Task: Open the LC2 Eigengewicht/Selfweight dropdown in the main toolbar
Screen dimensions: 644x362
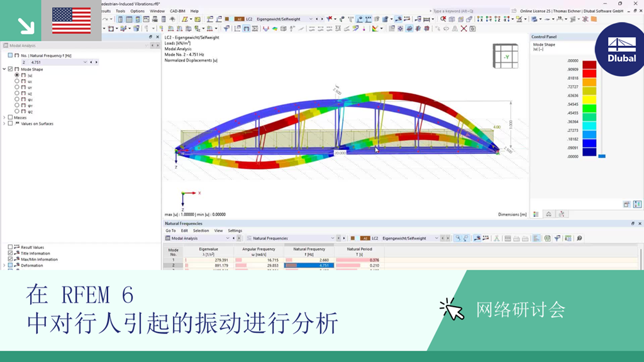Action: click(x=311, y=19)
